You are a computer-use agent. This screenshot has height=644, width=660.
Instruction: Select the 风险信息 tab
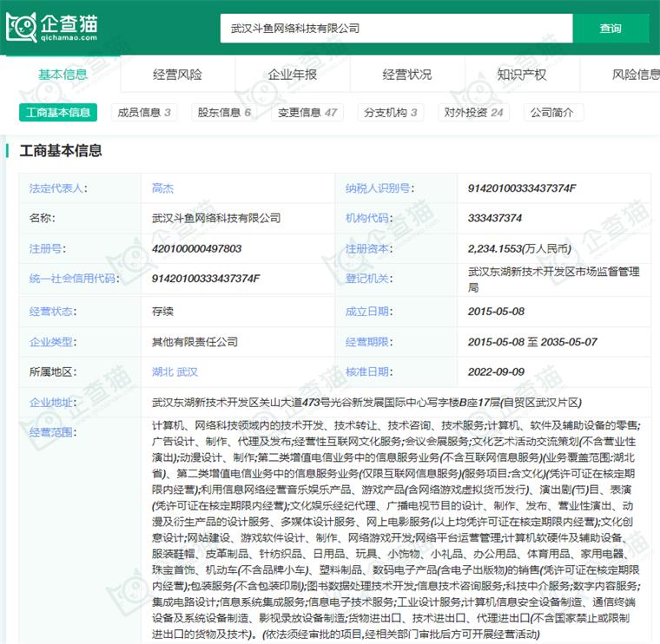click(635, 75)
